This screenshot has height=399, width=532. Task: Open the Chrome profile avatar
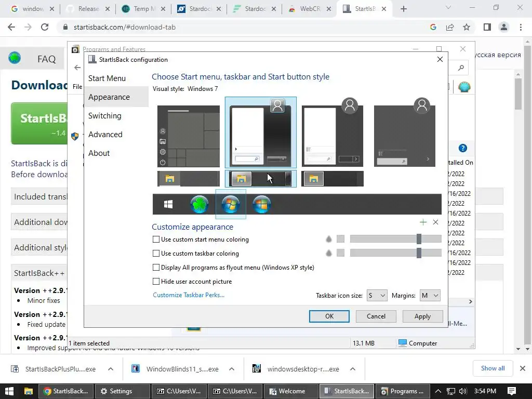pos(504,27)
